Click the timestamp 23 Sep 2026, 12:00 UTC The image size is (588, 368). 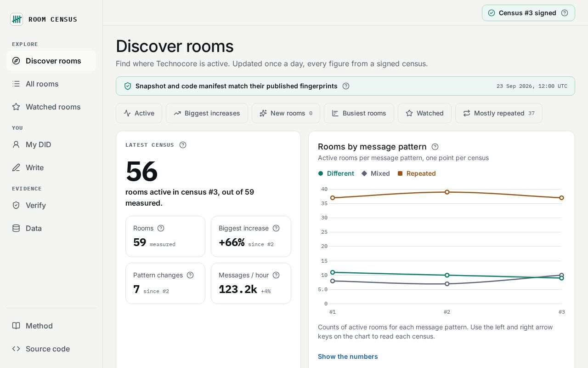[x=532, y=86]
